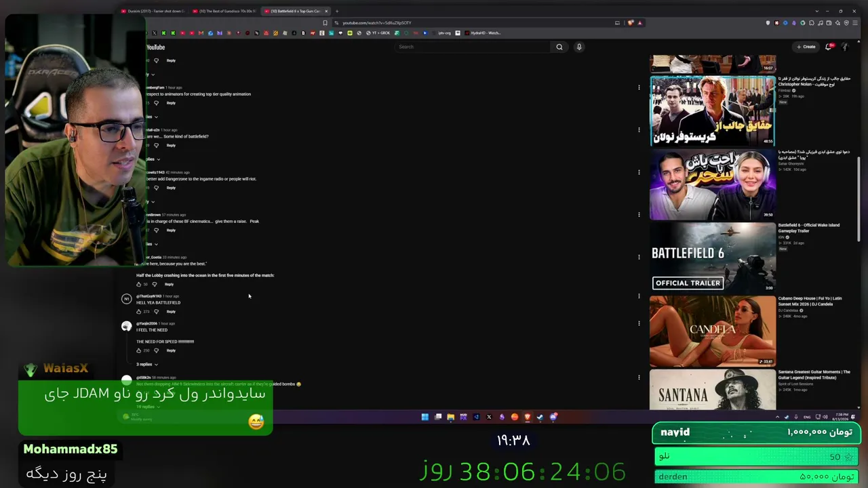Open Brave Shields icon in address bar
Viewport: 868px width, 488px height.
[631, 23]
